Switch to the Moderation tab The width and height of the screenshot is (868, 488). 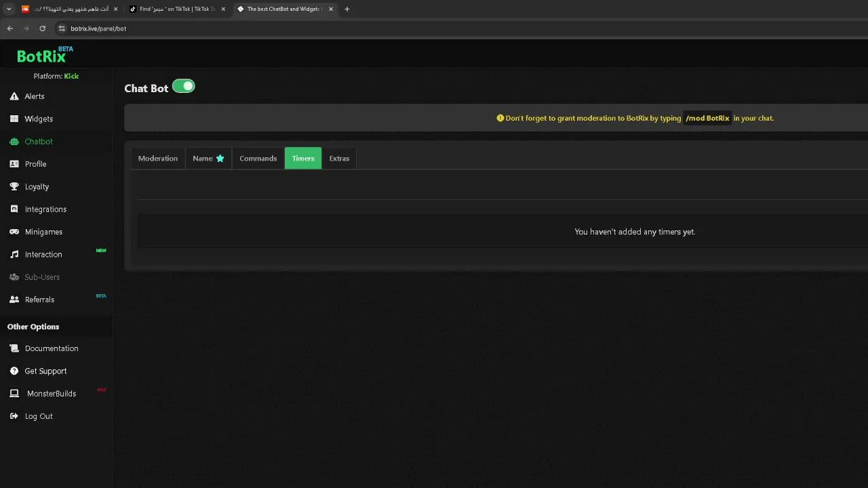pyautogui.click(x=158, y=159)
